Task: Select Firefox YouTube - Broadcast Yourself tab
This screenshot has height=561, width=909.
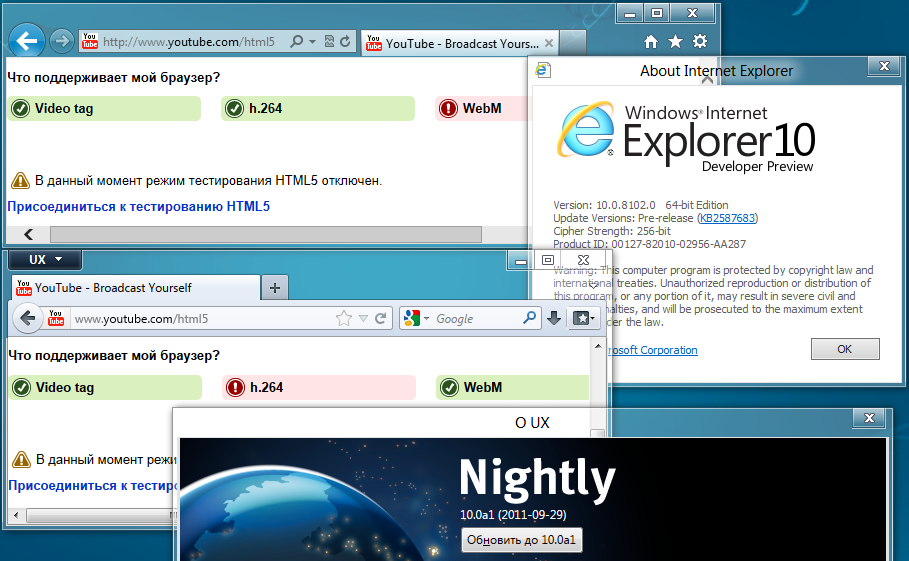Action: point(136,287)
